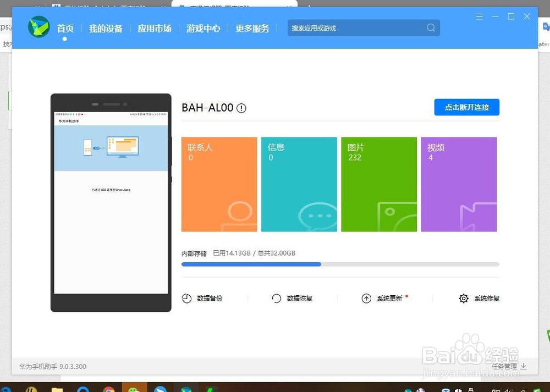
Task: Open Chrome in the taskbar
Action: [109, 389]
